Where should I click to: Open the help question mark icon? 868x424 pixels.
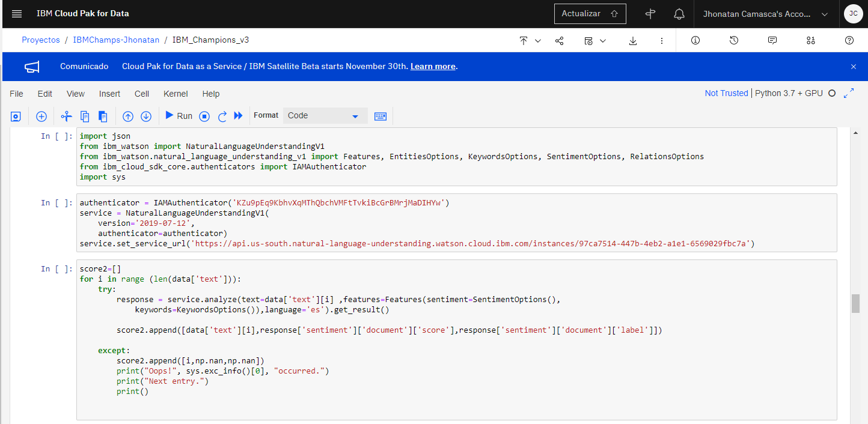click(849, 40)
